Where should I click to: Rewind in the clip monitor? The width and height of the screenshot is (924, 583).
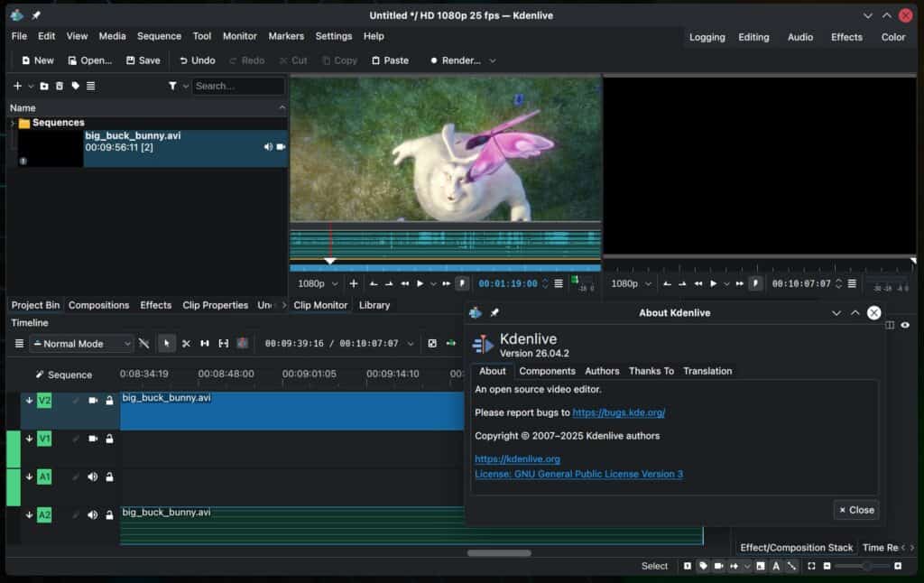point(405,283)
